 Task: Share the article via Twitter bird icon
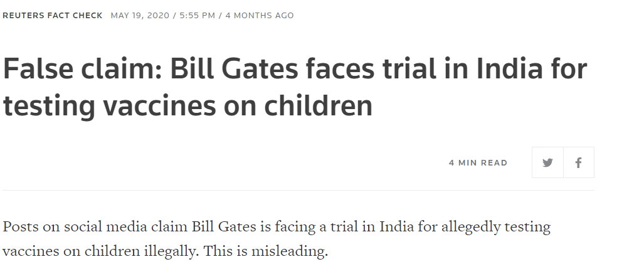pyautogui.click(x=547, y=163)
